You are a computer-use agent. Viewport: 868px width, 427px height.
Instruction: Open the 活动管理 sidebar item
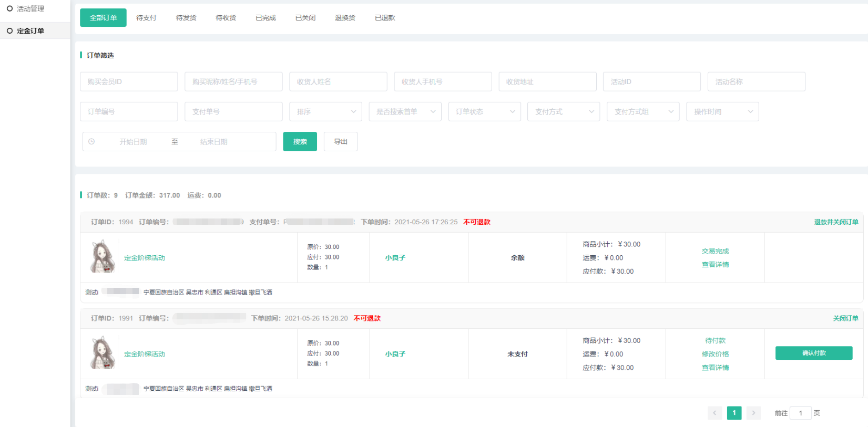click(30, 9)
